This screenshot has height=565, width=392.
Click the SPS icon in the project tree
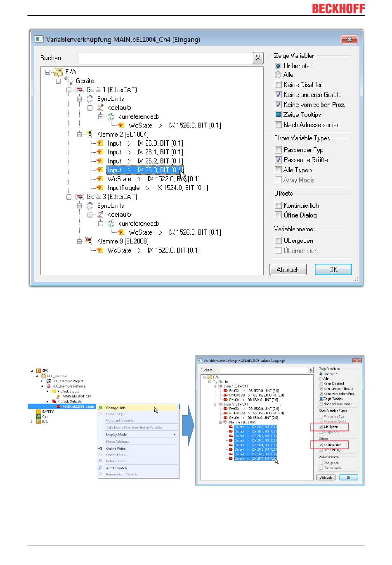point(38,371)
